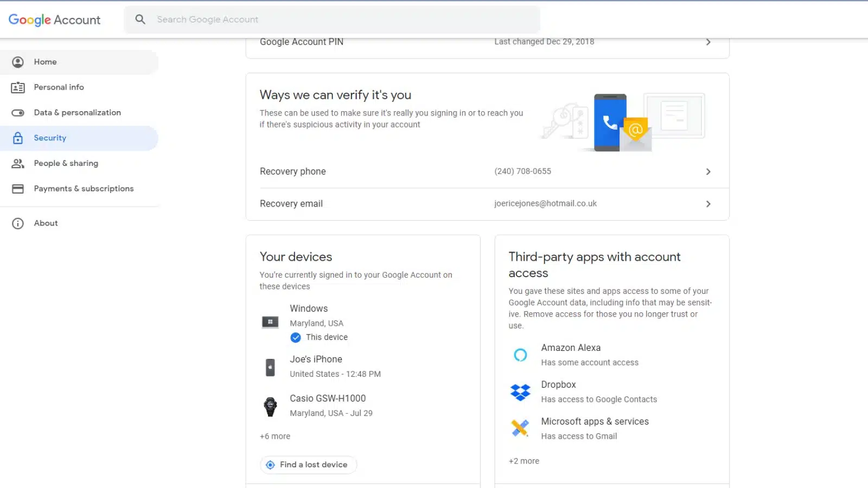
Task: Click the Personal info contact card icon
Action: pos(18,87)
